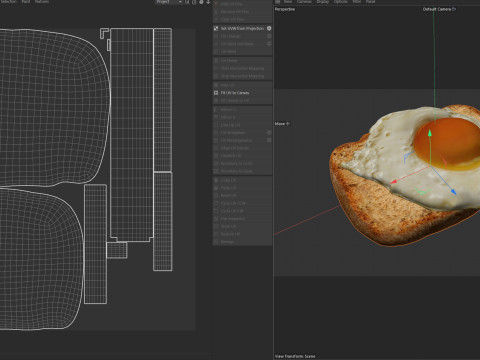This screenshot has height=360, width=480.
Task: Click the Perspective viewport label
Action: click(x=285, y=9)
